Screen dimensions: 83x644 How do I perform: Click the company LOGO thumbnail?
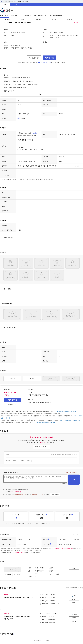[x=12, y=570]
